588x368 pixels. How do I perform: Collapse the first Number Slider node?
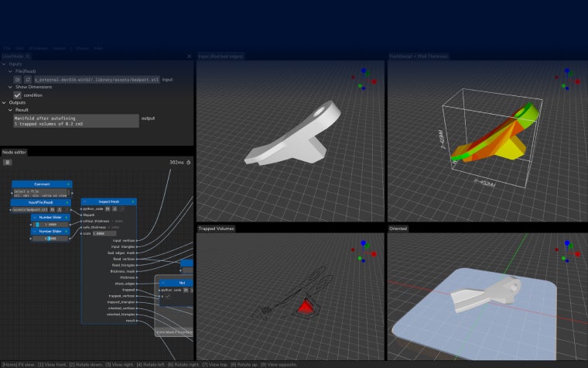coord(35,218)
